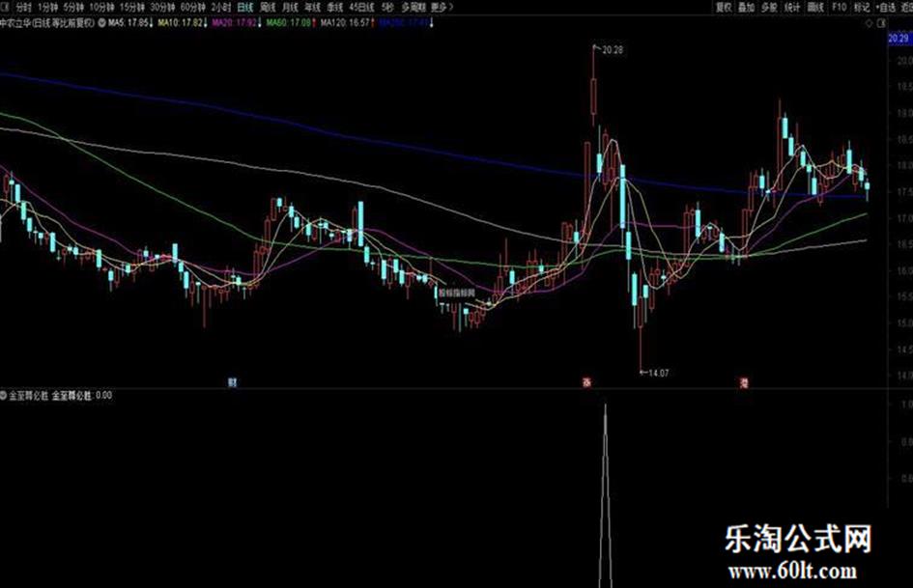Click the red 港 marker on the timeline
The width and height of the screenshot is (913, 588).
(x=744, y=382)
